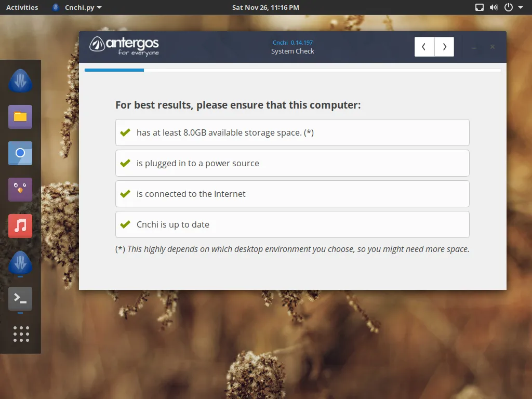Switch to running Cnchi dock icon
This screenshot has width=532, height=399.
20,262
